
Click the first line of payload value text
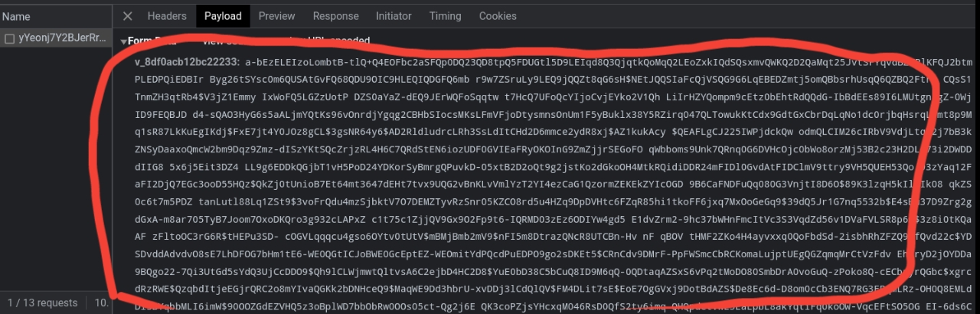point(536,62)
